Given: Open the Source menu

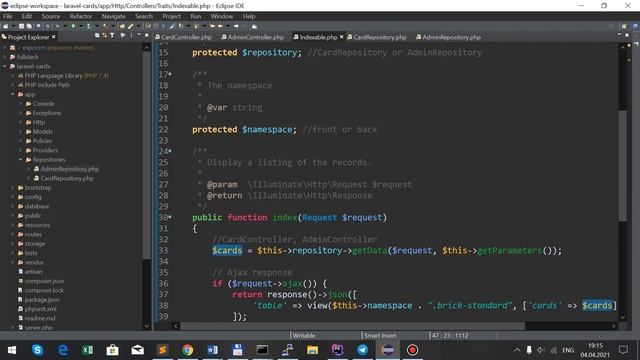Looking at the screenshot, I should [51, 16].
